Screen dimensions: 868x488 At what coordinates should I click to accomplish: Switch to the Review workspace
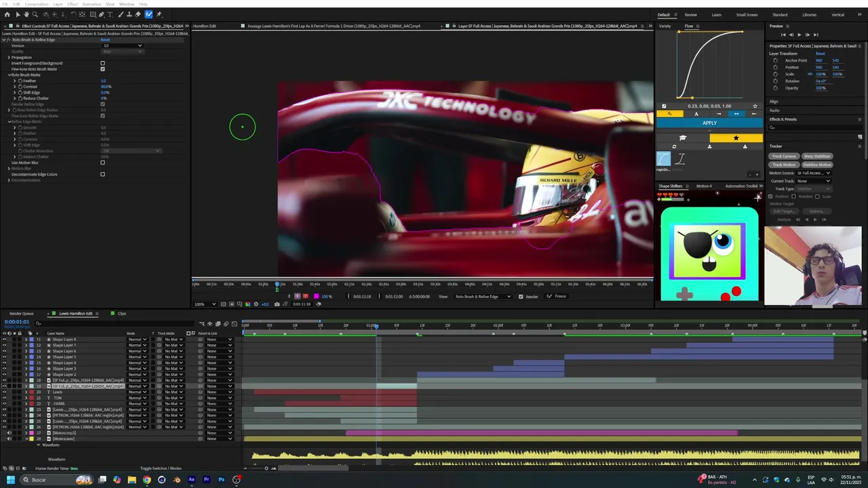[x=690, y=14]
